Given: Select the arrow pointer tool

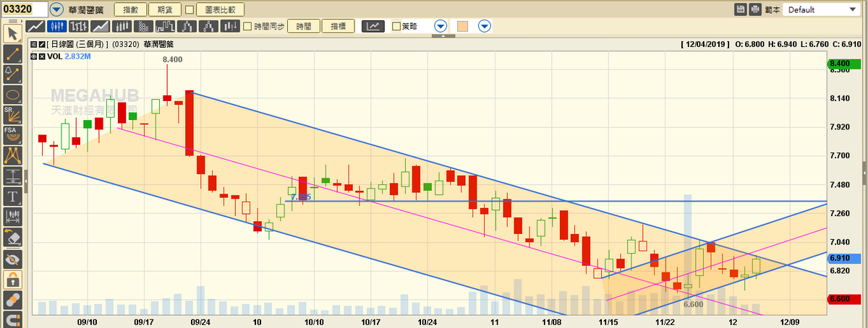Looking at the screenshot, I should (12, 33).
